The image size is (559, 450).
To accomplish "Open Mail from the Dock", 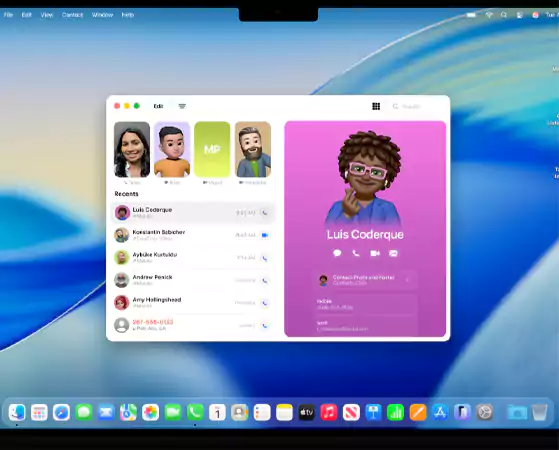I will [x=106, y=413].
